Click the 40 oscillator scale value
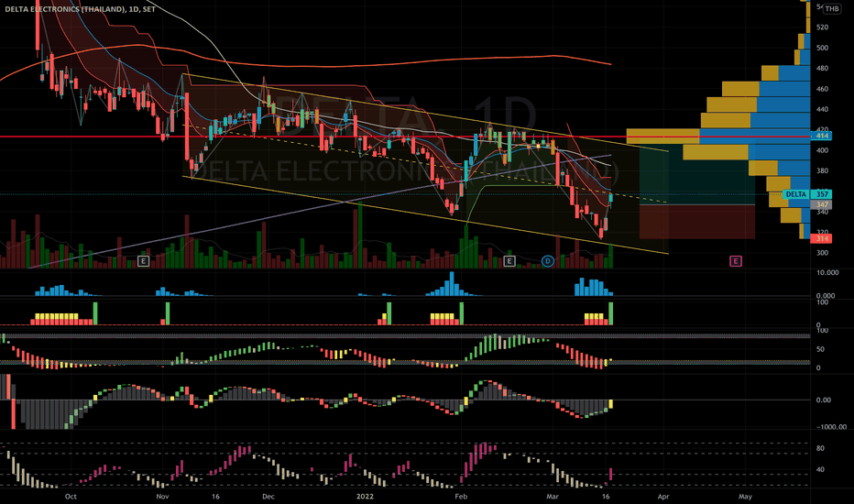854x504 pixels. click(820, 470)
